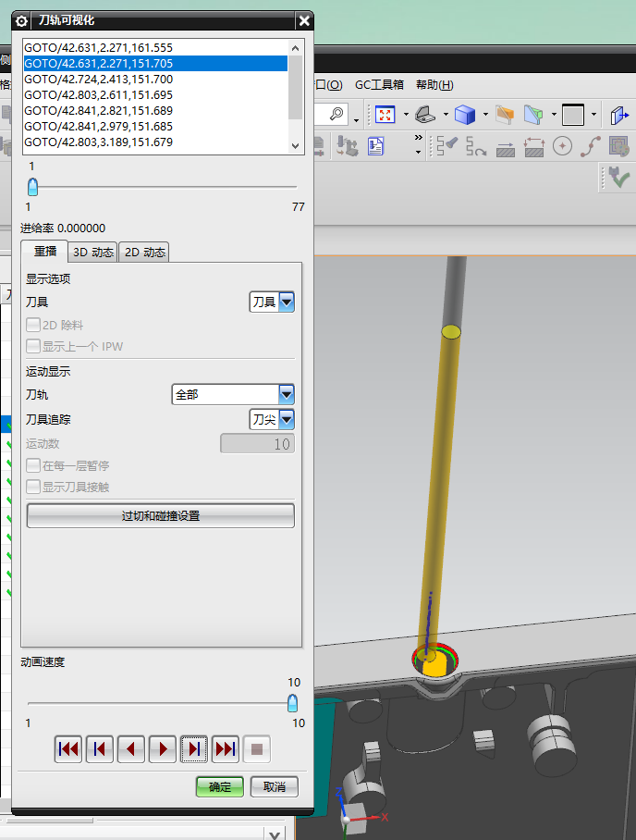Toggle the 显示刀具接触 checkbox
The image size is (636, 840).
(33, 487)
